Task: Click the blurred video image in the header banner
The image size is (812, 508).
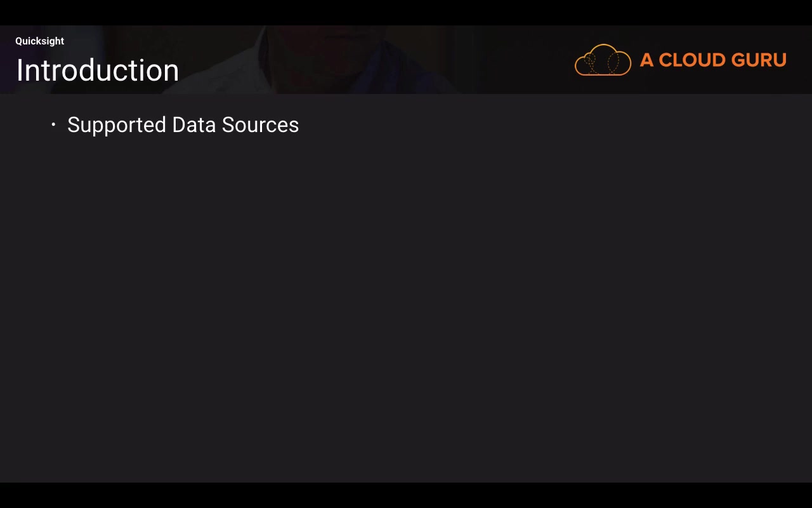Action: pyautogui.click(x=355, y=57)
